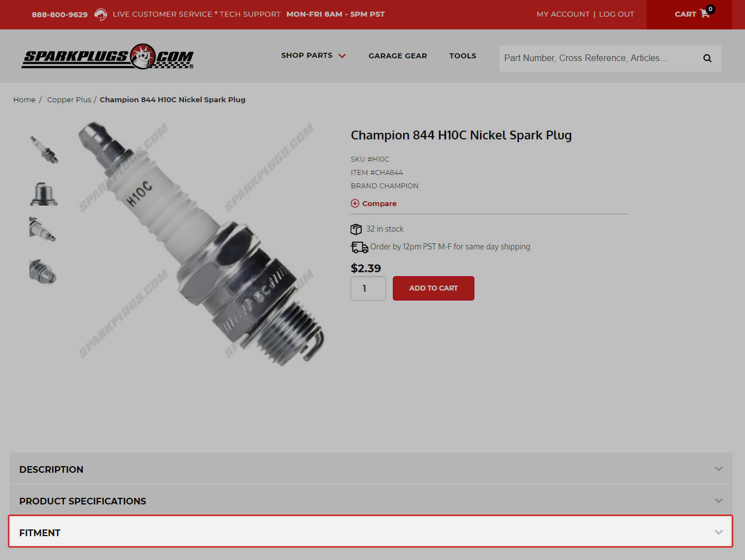Click the ITEM #CHA844 text
The width and height of the screenshot is (745, 560).
point(377,172)
